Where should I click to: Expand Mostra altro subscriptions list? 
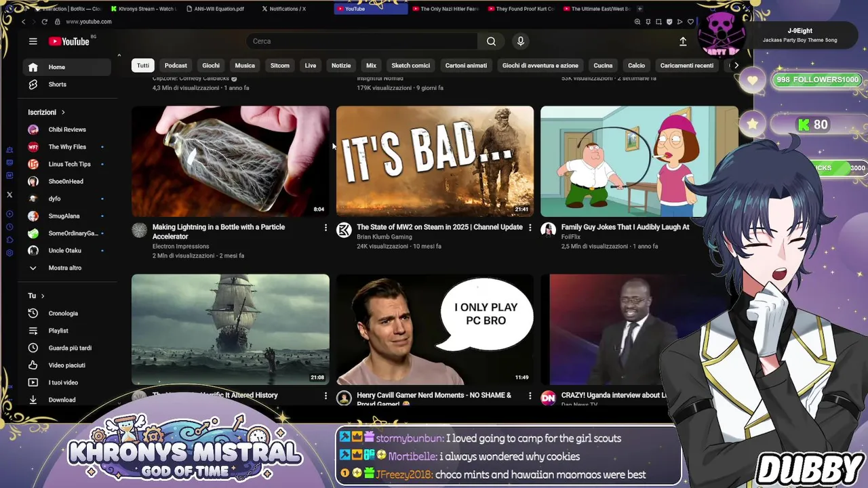pyautogui.click(x=66, y=268)
